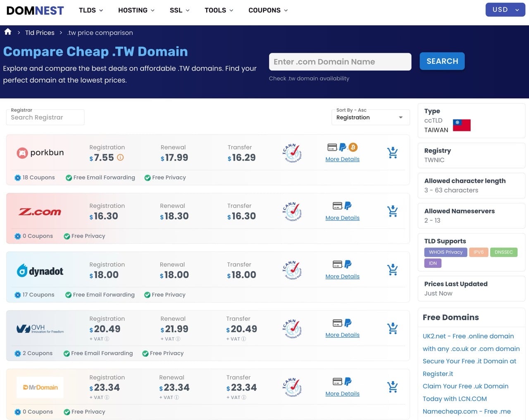Add Porkbun domain to cart

tap(392, 153)
